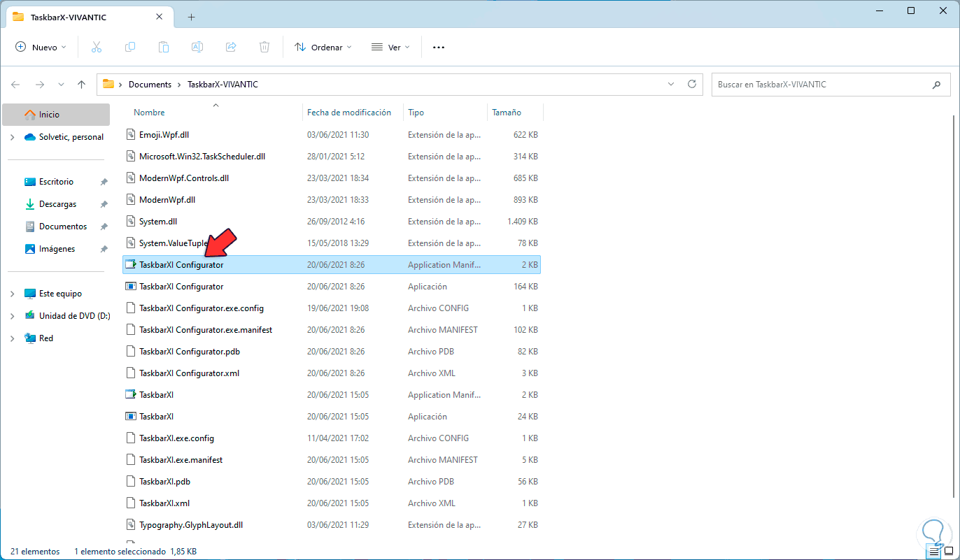
Task: Expand the Este equipo tree node
Action: (12, 294)
